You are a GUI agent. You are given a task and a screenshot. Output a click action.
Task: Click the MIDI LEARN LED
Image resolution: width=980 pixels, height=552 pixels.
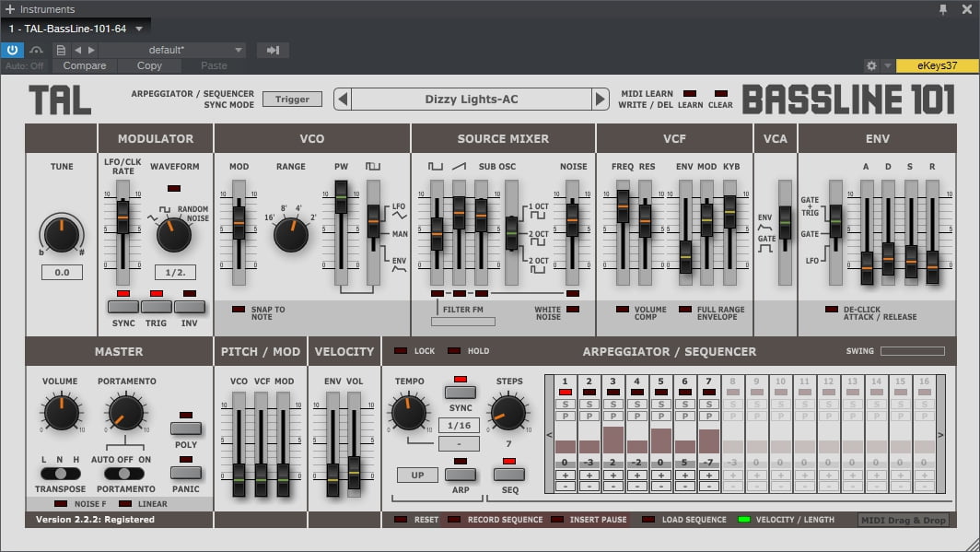pyautogui.click(x=689, y=94)
